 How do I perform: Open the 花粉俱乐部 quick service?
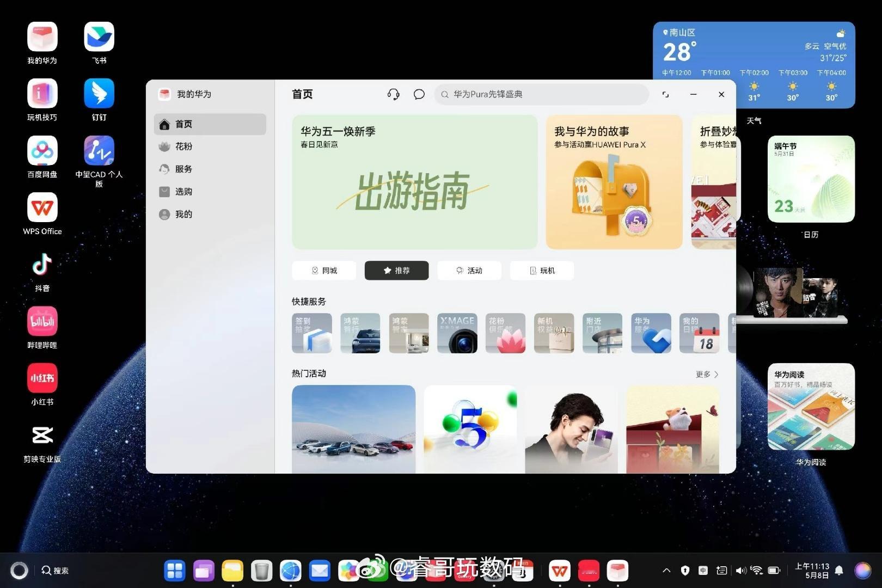pos(506,333)
